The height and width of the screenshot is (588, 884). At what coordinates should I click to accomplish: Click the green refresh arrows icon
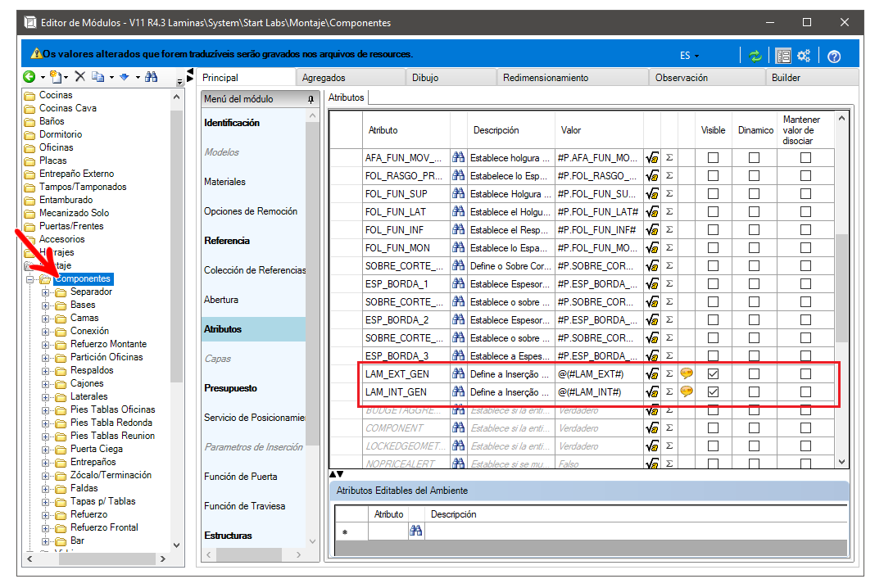point(755,56)
